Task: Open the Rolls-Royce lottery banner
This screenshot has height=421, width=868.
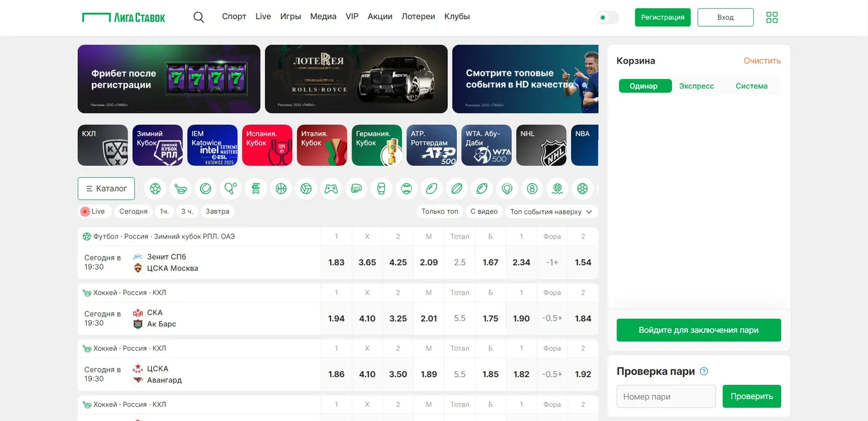Action: pos(356,79)
